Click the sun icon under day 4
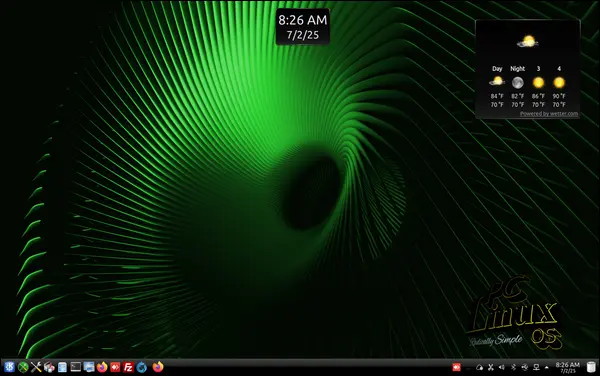Image resolution: width=600 pixels, height=376 pixels. [x=559, y=82]
